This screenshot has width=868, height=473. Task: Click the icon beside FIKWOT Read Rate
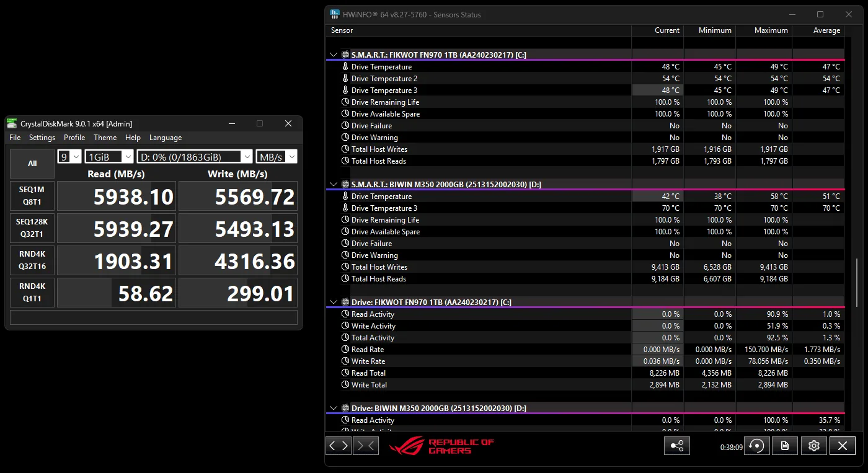[x=345, y=350]
